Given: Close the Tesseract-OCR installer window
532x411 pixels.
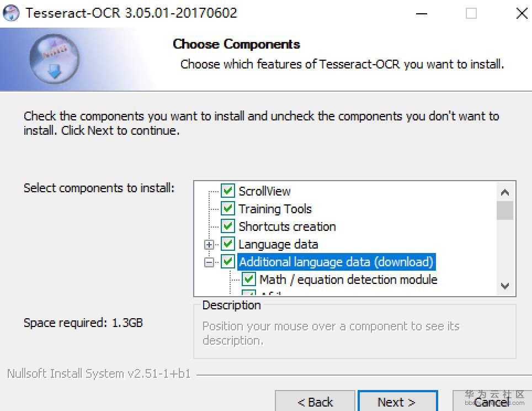Looking at the screenshot, I should 522,13.
